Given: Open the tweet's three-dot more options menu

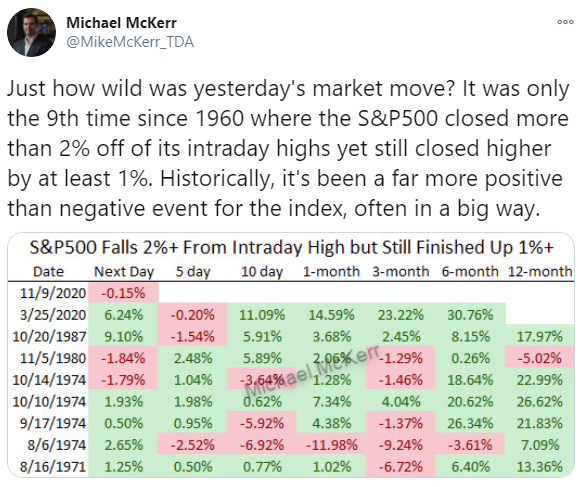Looking at the screenshot, I should coord(565,22).
